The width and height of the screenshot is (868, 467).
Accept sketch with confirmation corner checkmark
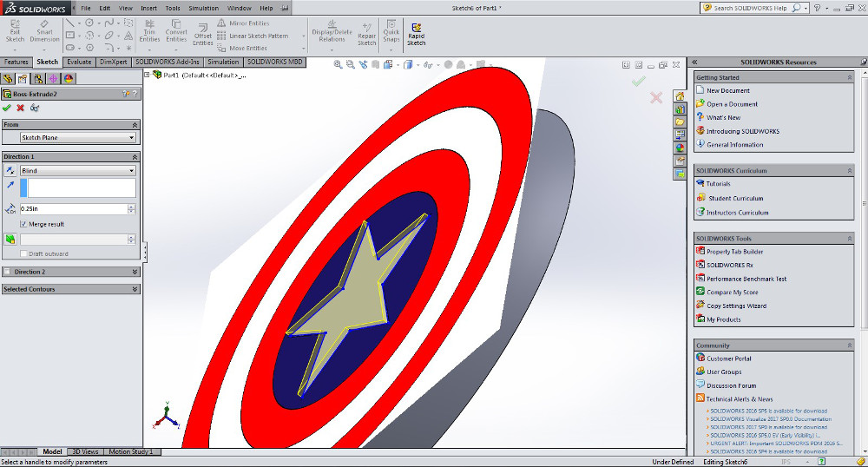point(638,82)
